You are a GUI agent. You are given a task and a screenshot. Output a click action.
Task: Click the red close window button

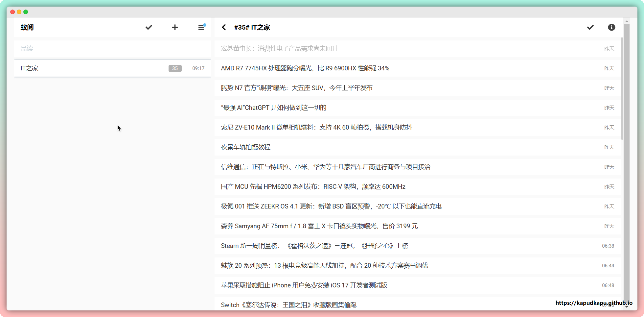[x=12, y=12]
